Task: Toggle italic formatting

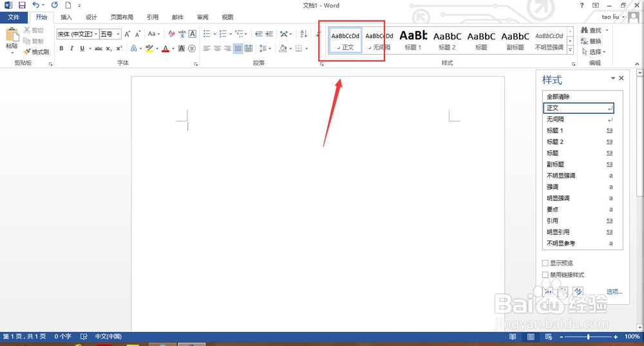Action: tap(71, 48)
